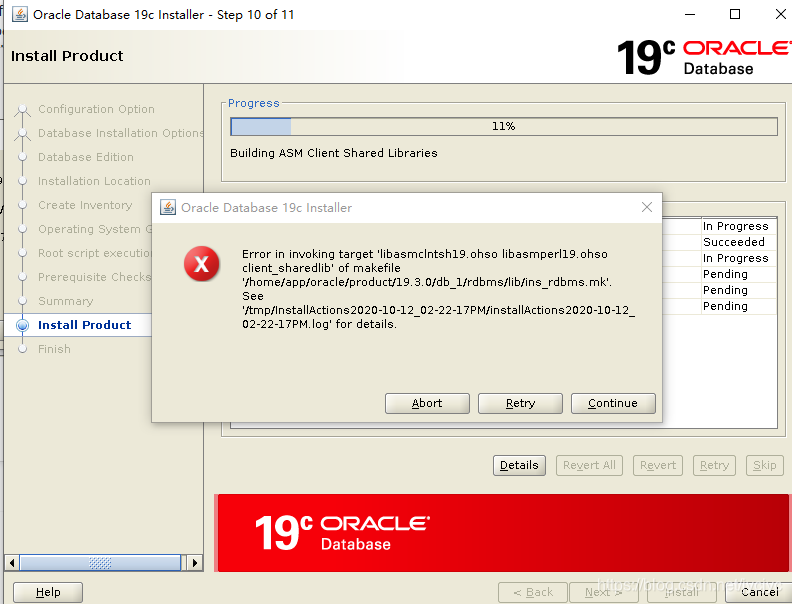The image size is (792, 604).
Task: Click the Configuration Option step marker icon
Action: click(x=22, y=110)
